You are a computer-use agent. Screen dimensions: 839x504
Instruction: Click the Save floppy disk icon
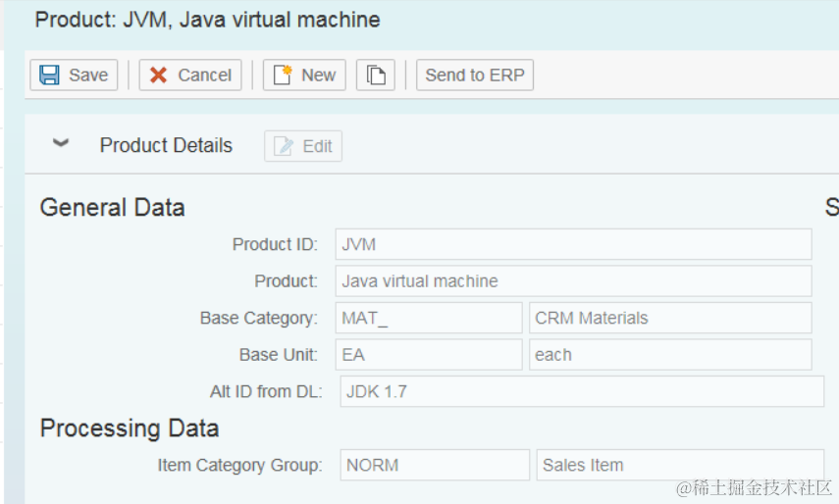49,76
